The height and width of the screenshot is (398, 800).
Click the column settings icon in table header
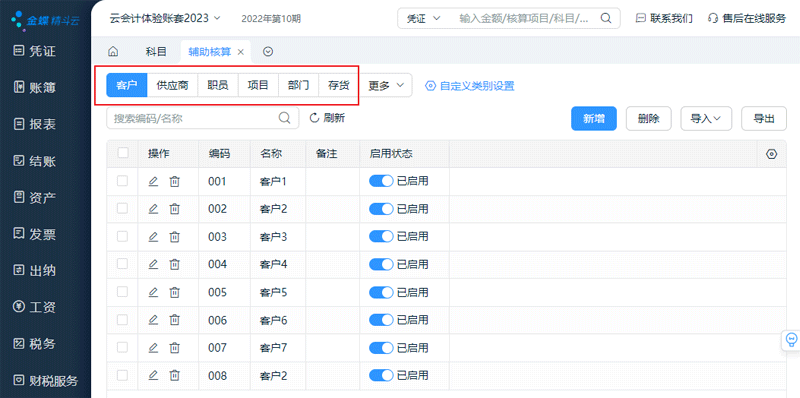771,154
